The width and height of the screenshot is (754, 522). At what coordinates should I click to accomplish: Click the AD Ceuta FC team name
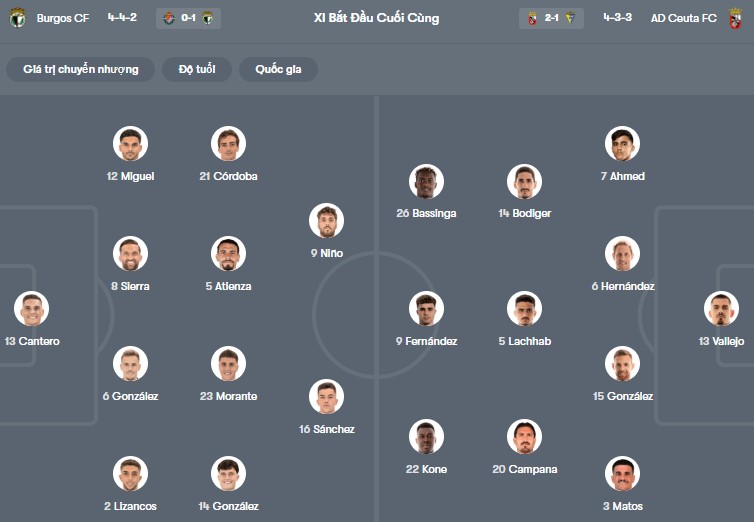pyautogui.click(x=685, y=18)
